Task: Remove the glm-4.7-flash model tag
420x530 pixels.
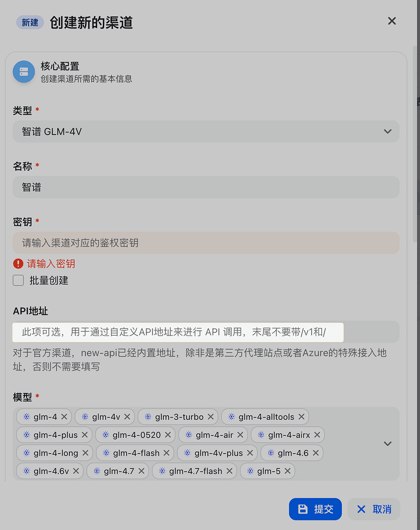Action: (x=229, y=471)
